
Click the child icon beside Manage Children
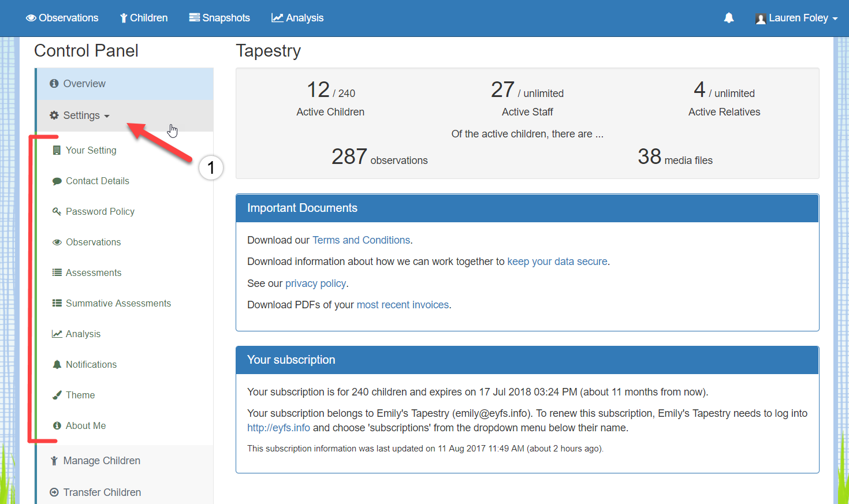coord(54,461)
